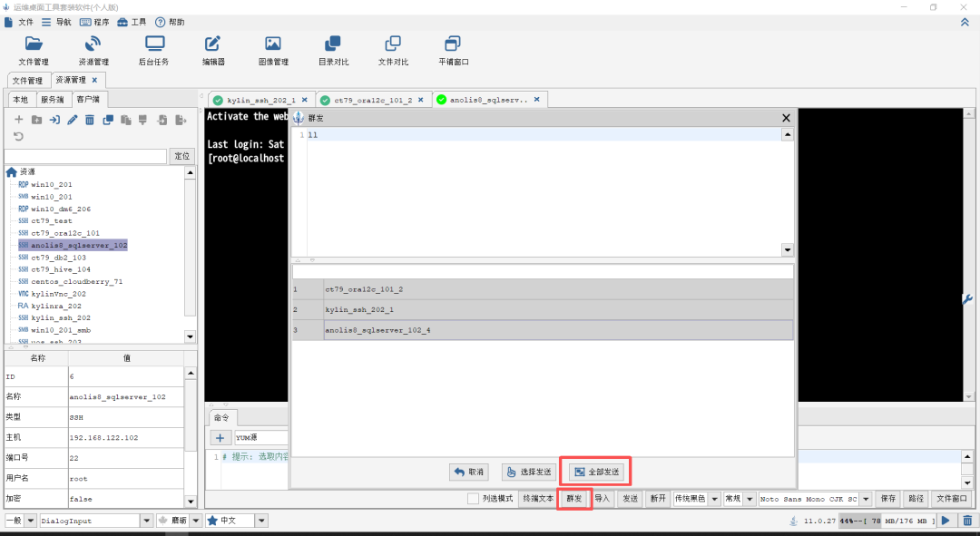Click the grey paste icon in resource toolbar

[125, 120]
